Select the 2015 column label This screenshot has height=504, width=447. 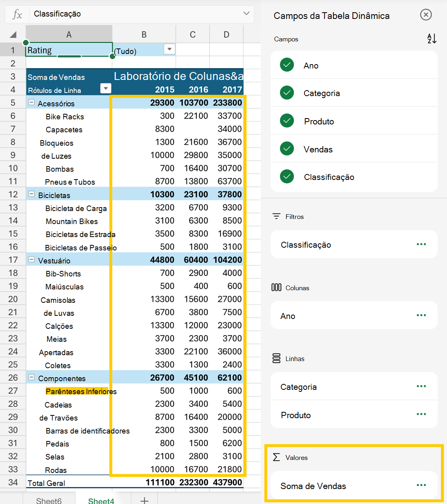pyautogui.click(x=165, y=89)
